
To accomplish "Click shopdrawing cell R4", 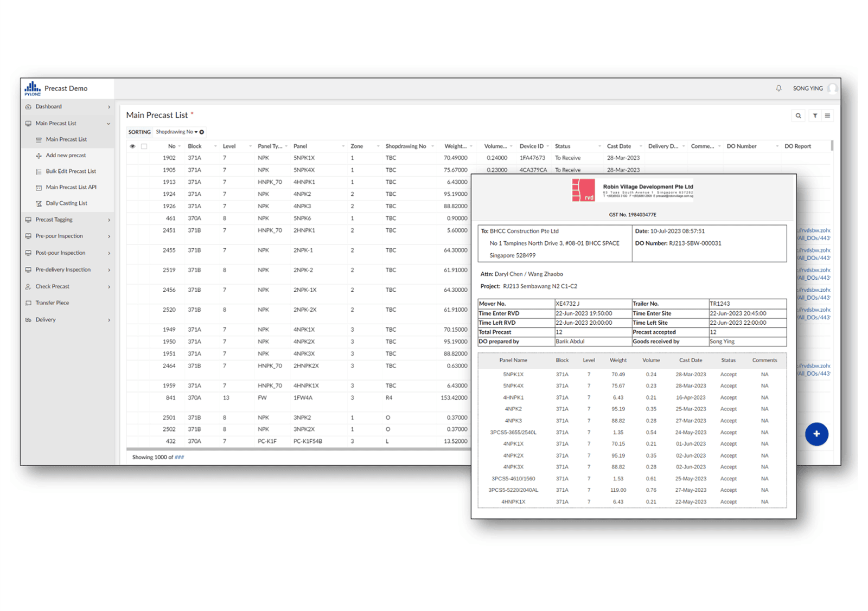I will click(389, 397).
